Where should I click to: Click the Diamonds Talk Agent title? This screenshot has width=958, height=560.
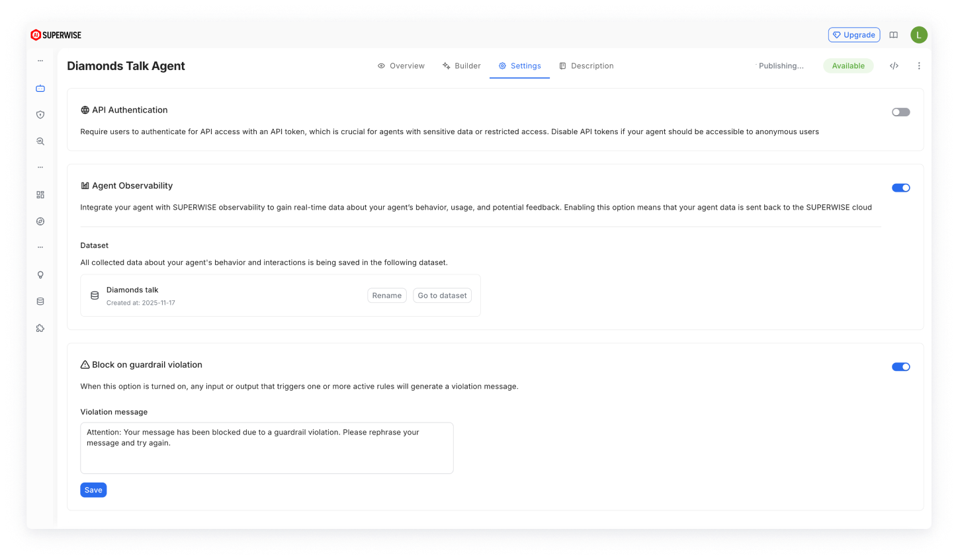pos(126,66)
